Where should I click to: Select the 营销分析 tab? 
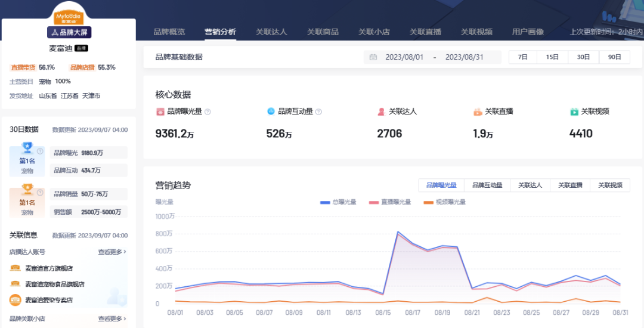221,32
